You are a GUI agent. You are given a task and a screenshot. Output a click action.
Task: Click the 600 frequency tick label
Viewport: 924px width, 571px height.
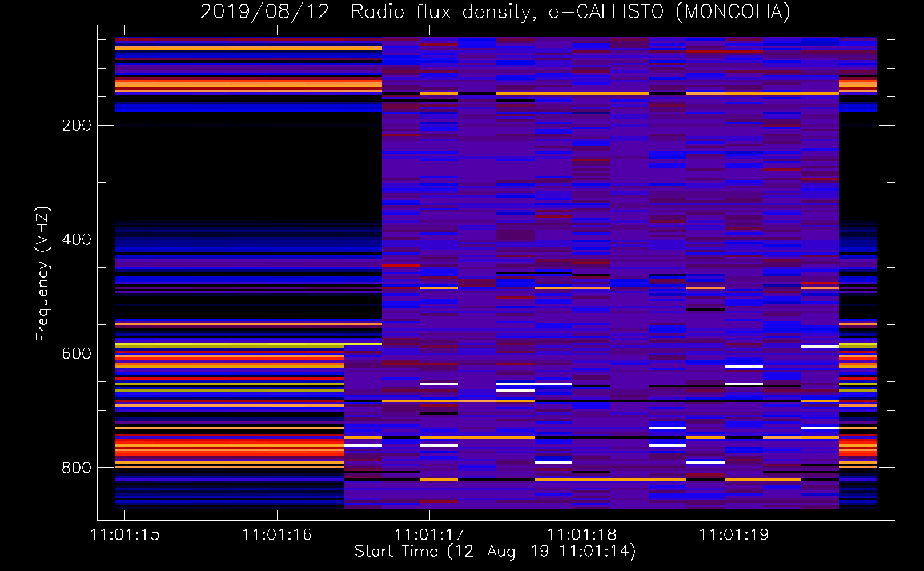(x=77, y=353)
